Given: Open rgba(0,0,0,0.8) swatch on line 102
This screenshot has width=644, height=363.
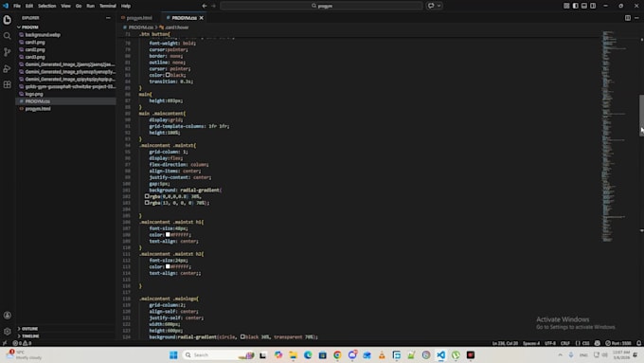Looking at the screenshot, I should point(147,196).
